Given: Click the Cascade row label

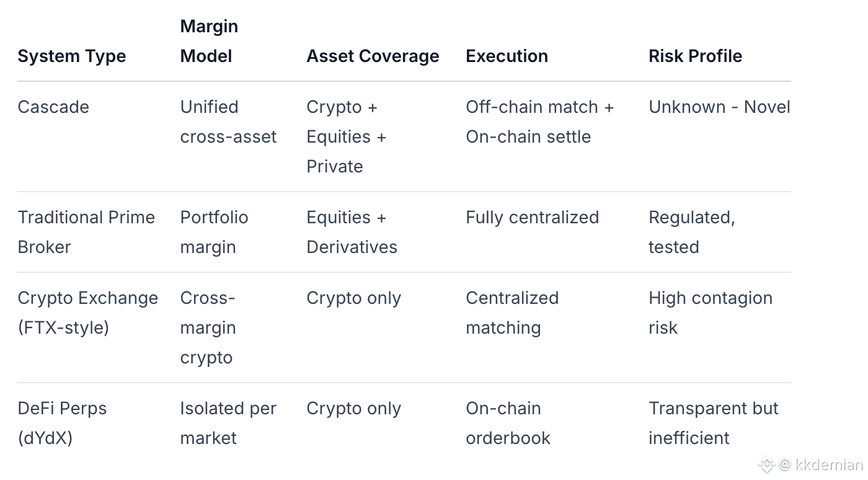Looking at the screenshot, I should click(53, 107).
